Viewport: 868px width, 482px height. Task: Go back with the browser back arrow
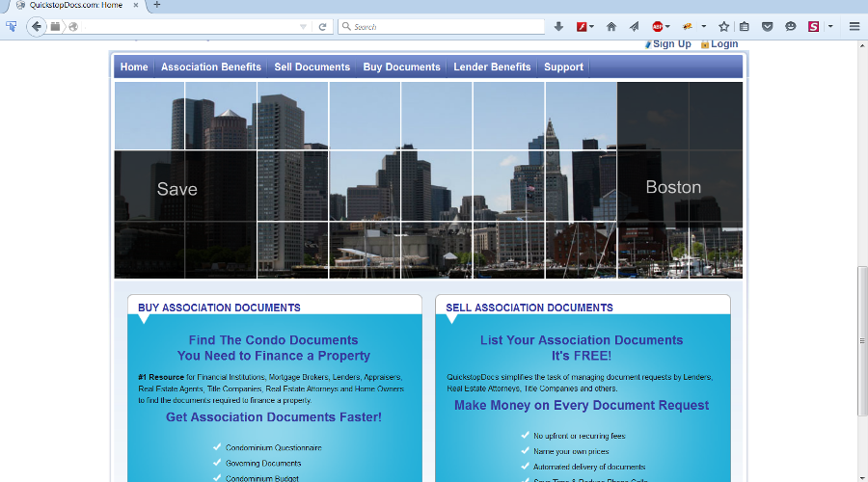tap(37, 27)
